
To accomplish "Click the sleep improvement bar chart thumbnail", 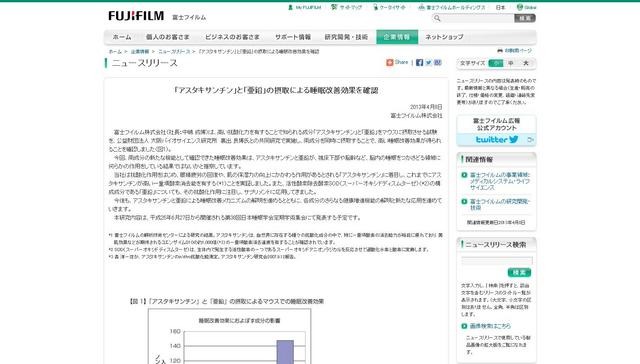I will 229,336.
